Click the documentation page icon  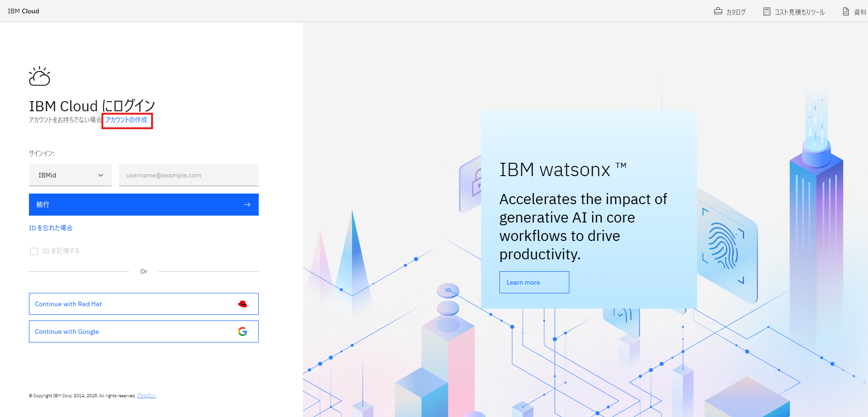[845, 11]
